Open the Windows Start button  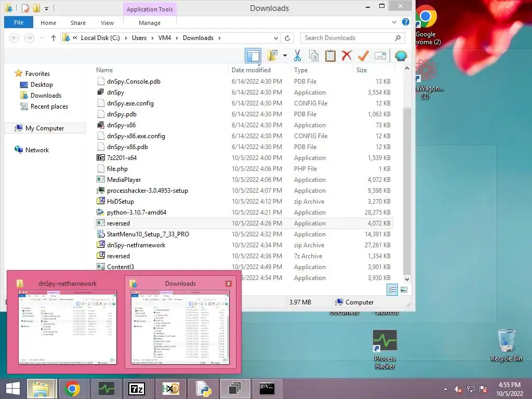coord(13,389)
